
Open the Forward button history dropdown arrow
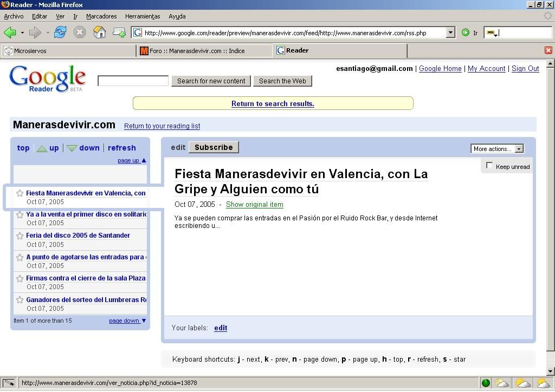(x=48, y=33)
